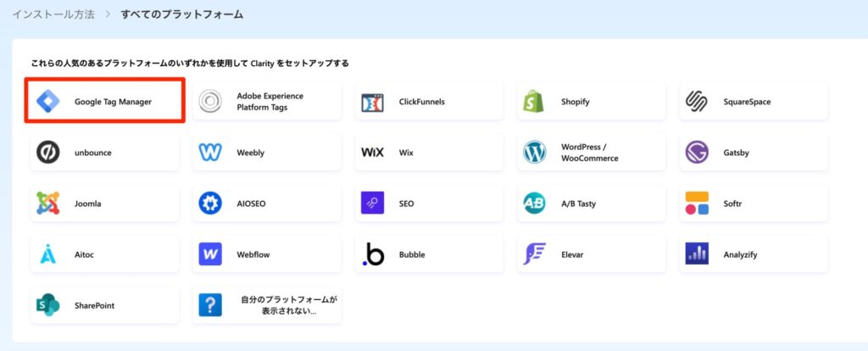Click the WordPress logo icon
Screen dimensions: 868x351
point(535,153)
